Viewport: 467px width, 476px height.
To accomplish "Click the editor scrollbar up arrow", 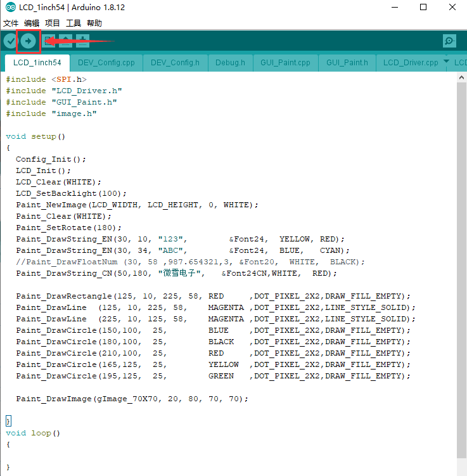I will pos(461,77).
